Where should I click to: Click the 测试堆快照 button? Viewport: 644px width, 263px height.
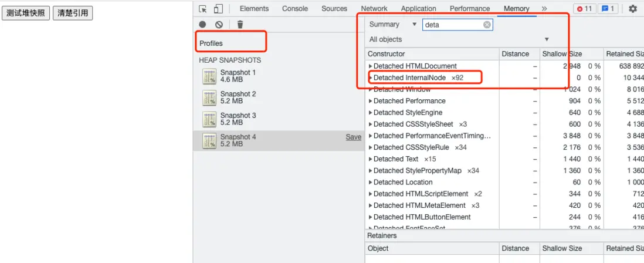click(26, 13)
